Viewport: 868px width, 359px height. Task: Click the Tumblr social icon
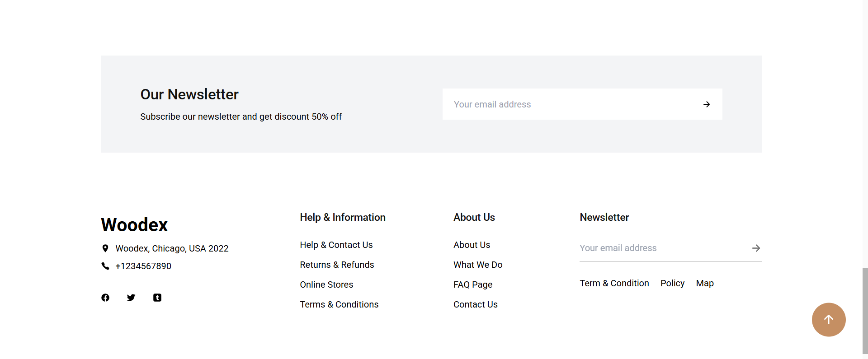pyautogui.click(x=157, y=298)
